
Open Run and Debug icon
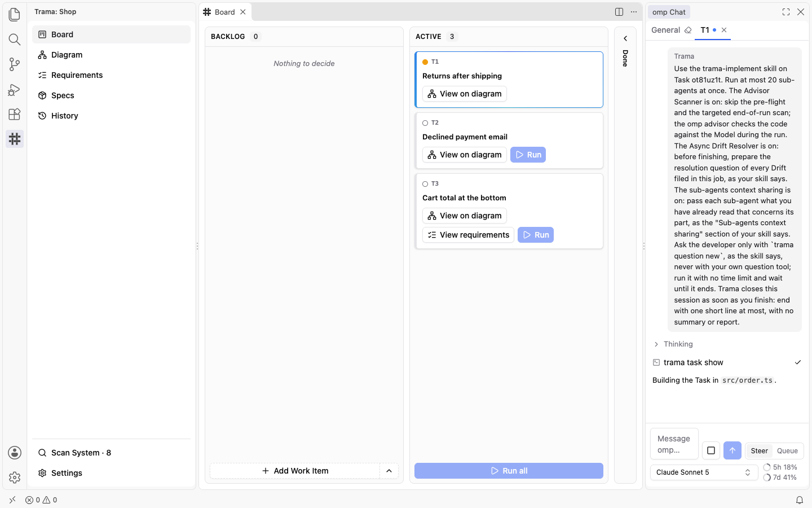(15, 89)
